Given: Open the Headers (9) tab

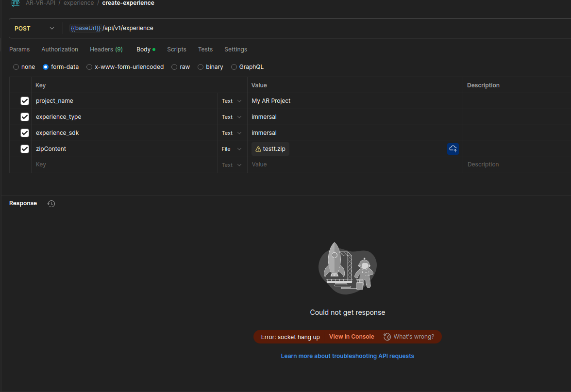Looking at the screenshot, I should [x=106, y=49].
